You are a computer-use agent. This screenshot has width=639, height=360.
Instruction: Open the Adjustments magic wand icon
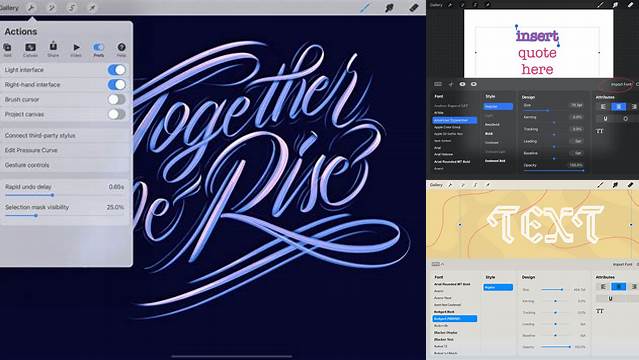click(51, 8)
